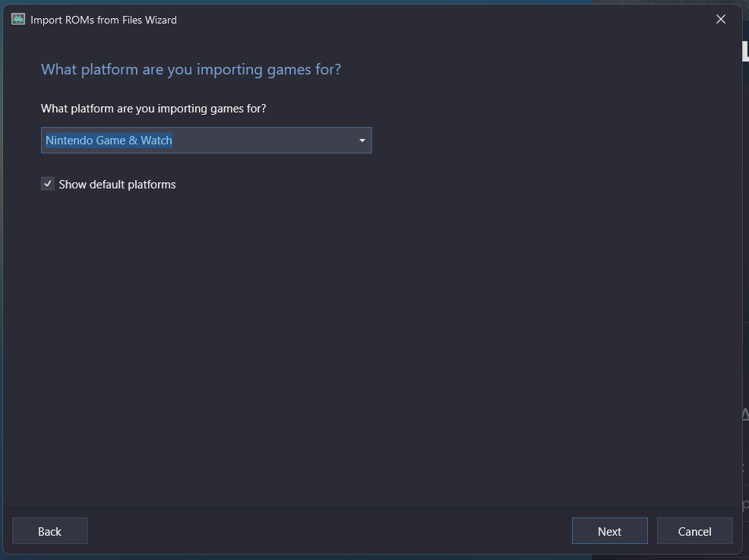The image size is (749, 560).
Task: Click the "Show default platforms" label text
Action: pyautogui.click(x=117, y=185)
